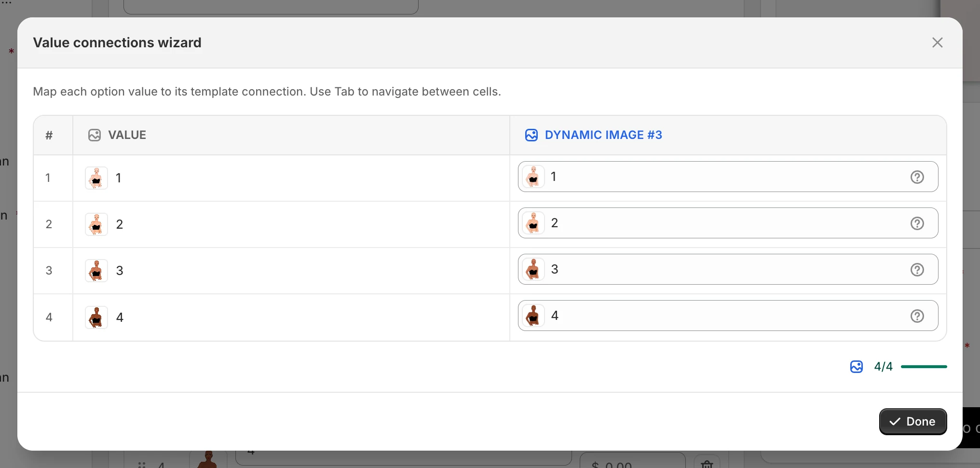
Task: Open the Dynamic Image connection field for value 3
Action: tap(728, 269)
